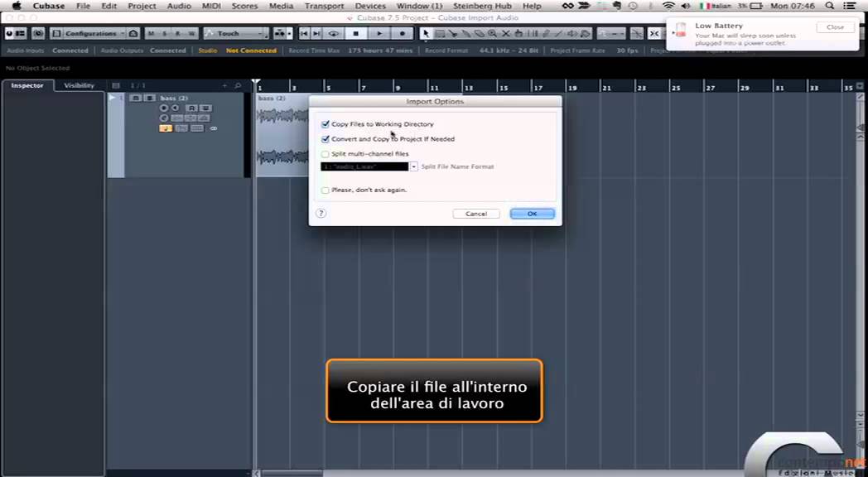Select the Glue tool
This screenshot has height=477, width=868.
point(466,34)
